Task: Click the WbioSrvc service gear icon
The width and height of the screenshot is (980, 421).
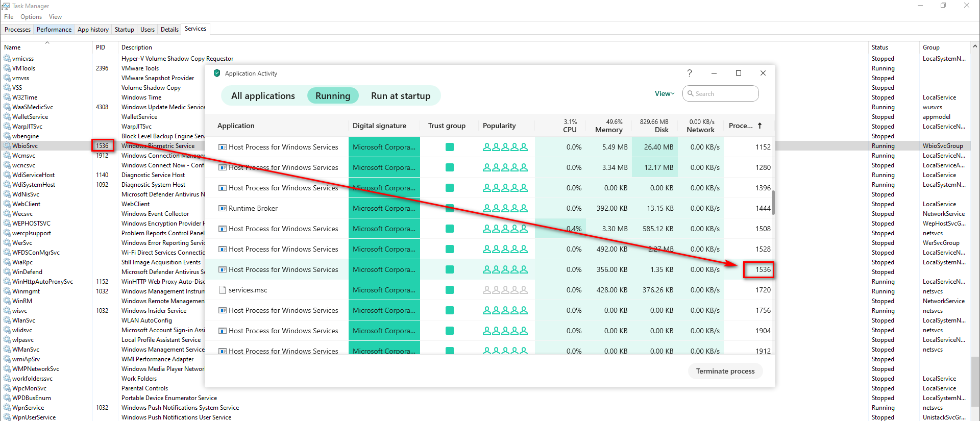Action: point(7,146)
